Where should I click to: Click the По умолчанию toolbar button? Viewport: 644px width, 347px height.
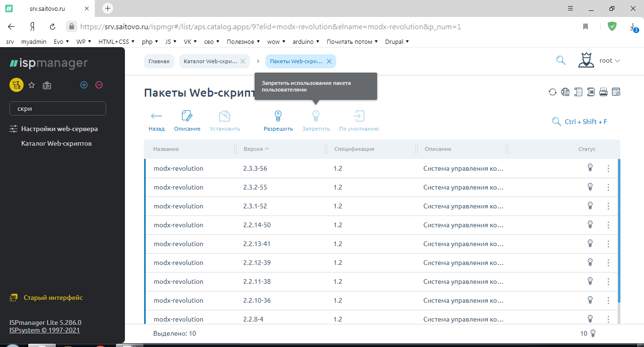point(359,121)
